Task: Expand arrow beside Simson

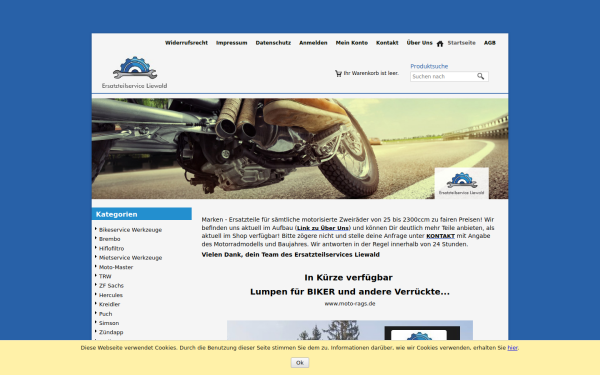Action: coord(96,322)
